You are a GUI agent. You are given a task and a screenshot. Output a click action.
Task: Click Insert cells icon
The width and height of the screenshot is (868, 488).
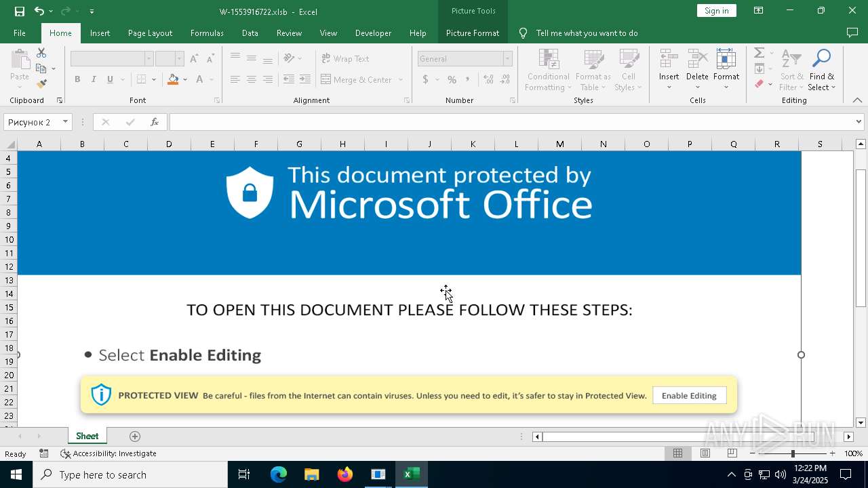pos(669,59)
